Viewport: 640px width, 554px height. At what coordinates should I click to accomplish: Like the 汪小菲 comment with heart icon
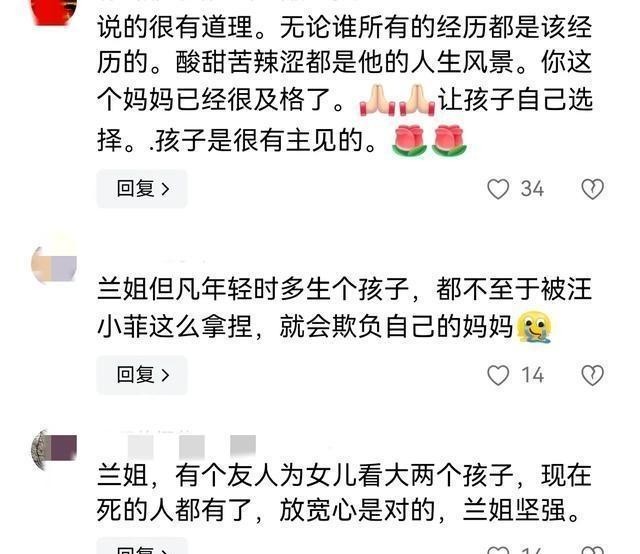[x=498, y=375]
